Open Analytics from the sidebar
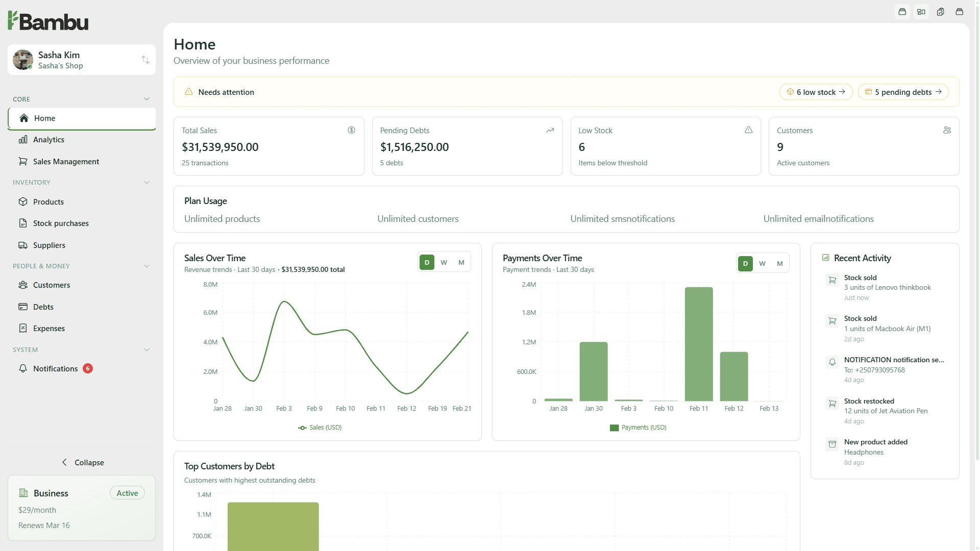This screenshot has height=551, width=980. pyautogui.click(x=48, y=139)
